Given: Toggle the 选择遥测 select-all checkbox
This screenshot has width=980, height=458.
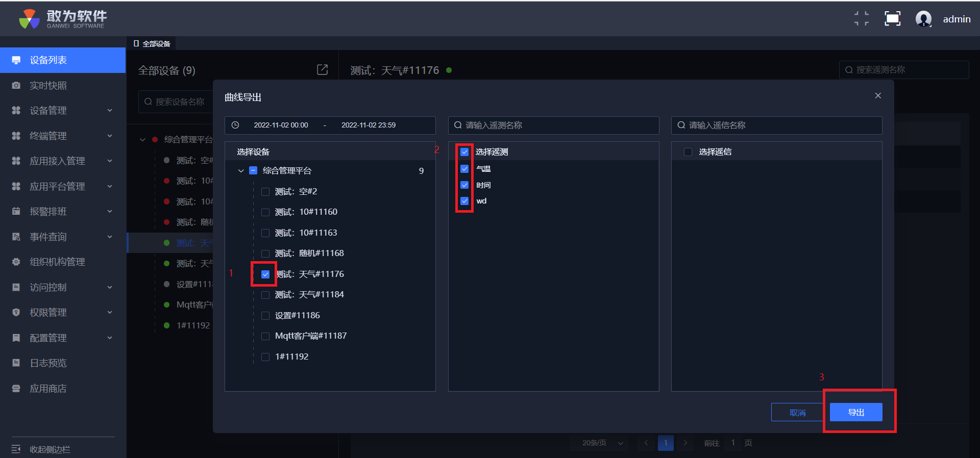Looking at the screenshot, I should 464,152.
